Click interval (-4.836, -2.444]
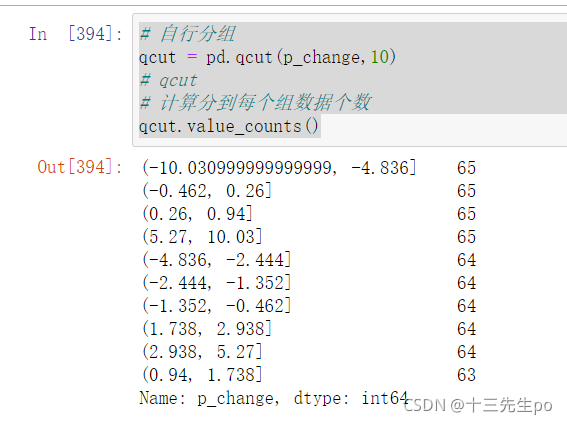This screenshot has width=567, height=425. tap(216, 260)
